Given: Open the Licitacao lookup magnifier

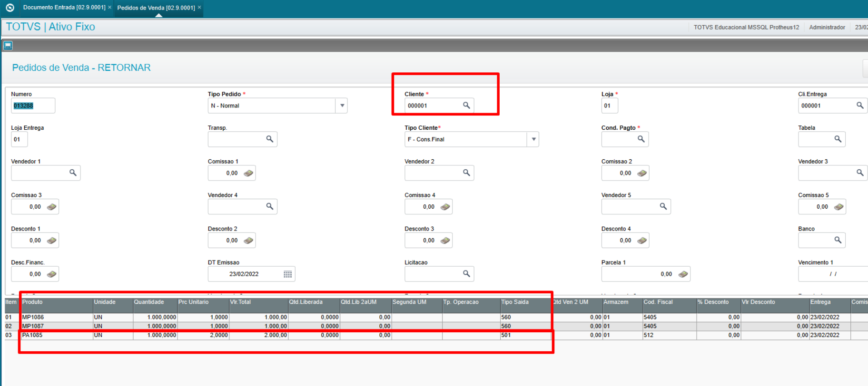Looking at the screenshot, I should pyautogui.click(x=466, y=273).
